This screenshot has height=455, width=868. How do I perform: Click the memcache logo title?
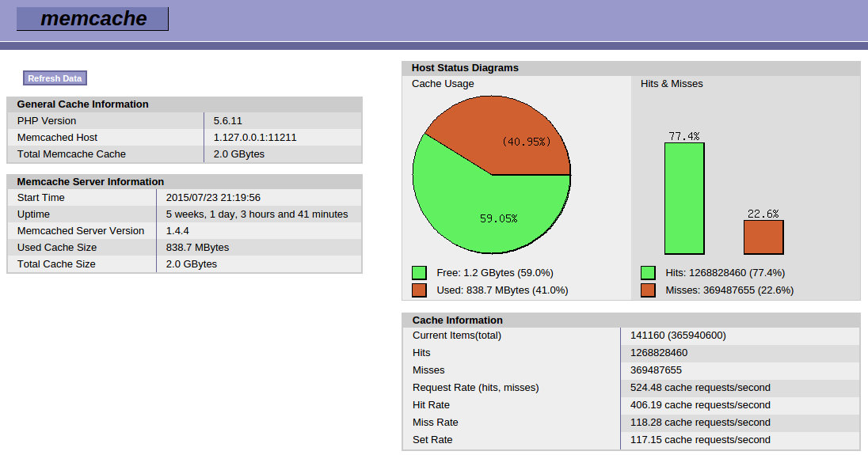pos(93,19)
